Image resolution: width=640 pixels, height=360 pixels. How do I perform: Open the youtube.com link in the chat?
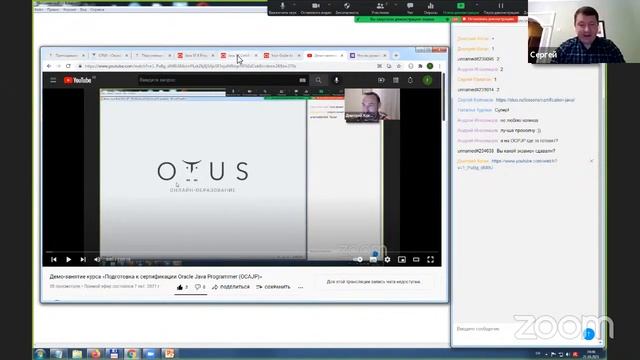pos(507,164)
